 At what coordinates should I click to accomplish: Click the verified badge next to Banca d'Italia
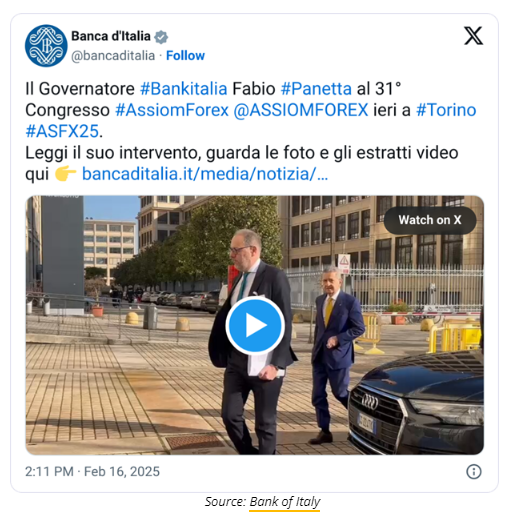click(x=161, y=37)
